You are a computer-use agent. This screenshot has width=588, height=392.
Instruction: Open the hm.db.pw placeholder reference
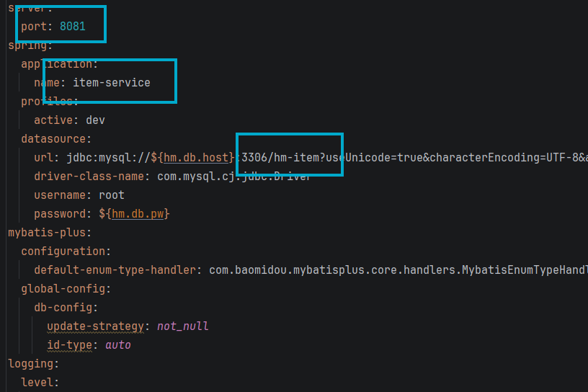(138, 214)
